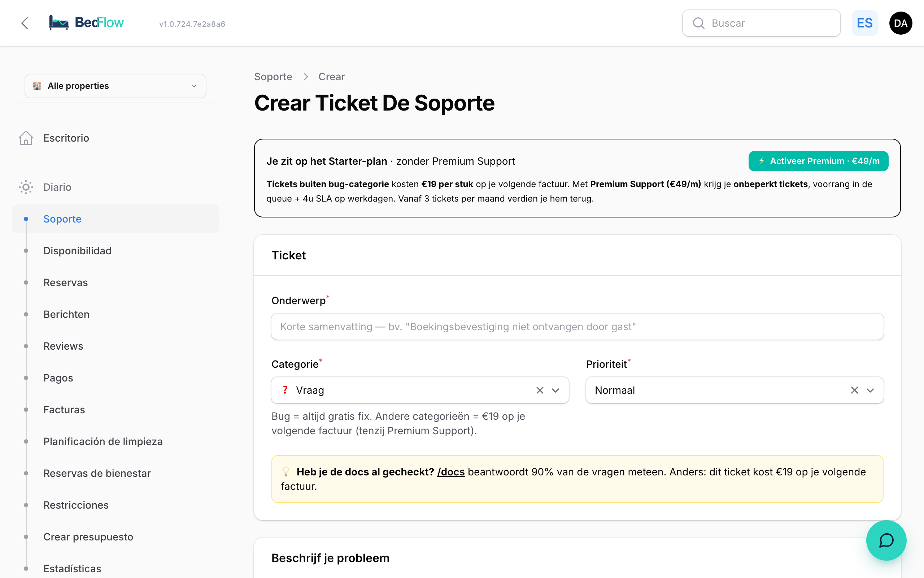Click the Soporte breadcrumb link
Screen dimensions: 924x578
[273, 77]
